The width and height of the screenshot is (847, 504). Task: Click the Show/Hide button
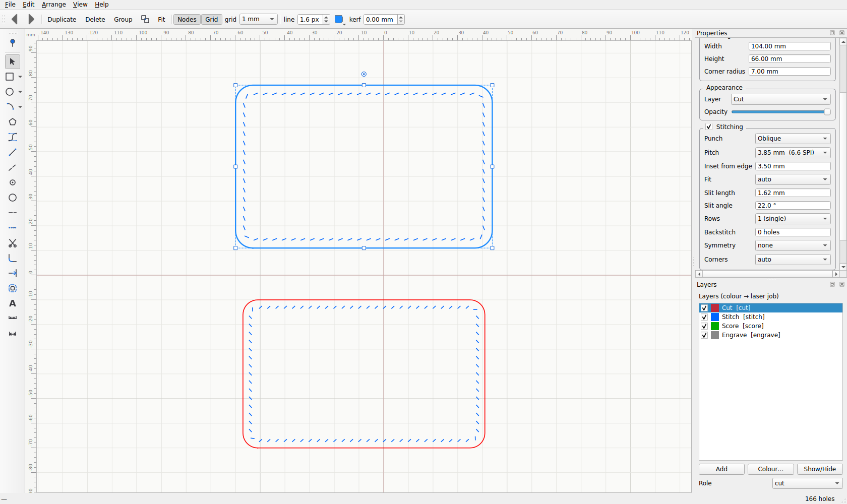tap(820, 469)
